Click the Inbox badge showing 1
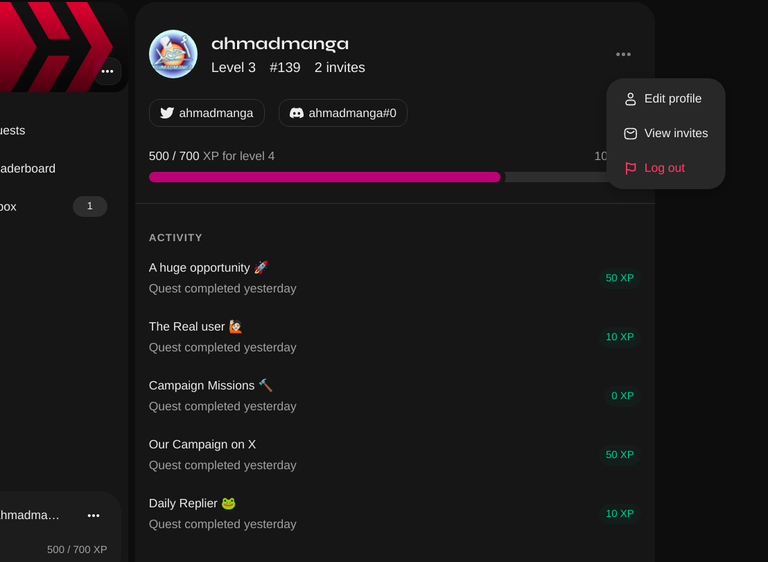The image size is (768, 562). 90,206
